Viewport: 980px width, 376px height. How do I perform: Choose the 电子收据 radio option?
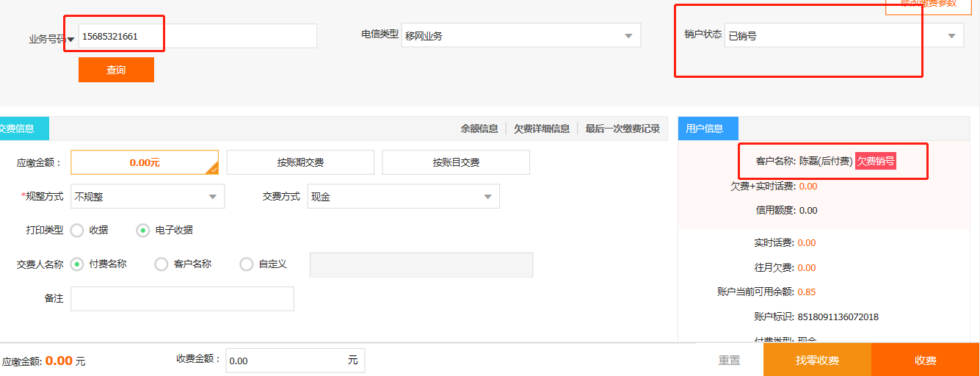pos(143,231)
